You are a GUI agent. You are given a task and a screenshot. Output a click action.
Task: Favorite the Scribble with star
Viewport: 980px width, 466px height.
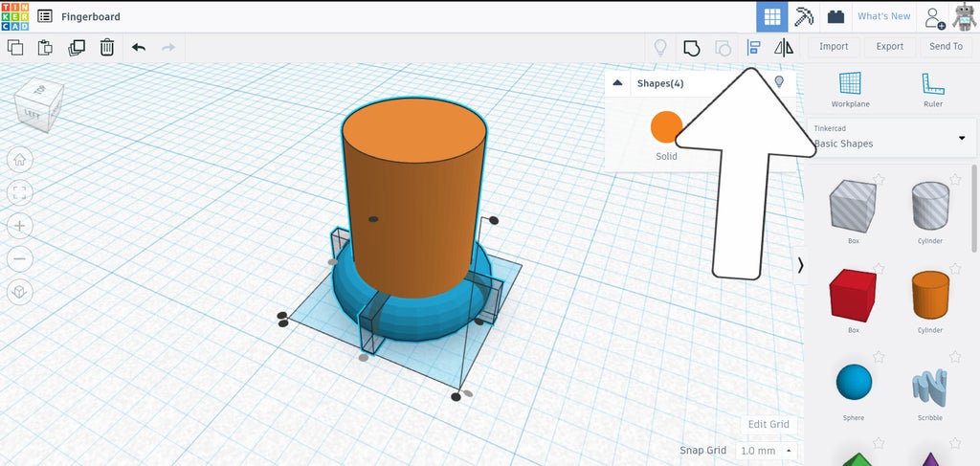click(x=955, y=357)
